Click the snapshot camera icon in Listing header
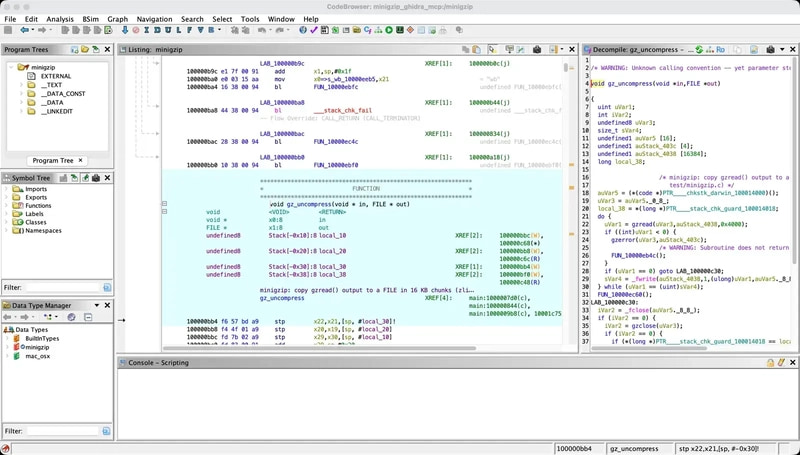The height and width of the screenshot is (455, 800). click(x=537, y=49)
